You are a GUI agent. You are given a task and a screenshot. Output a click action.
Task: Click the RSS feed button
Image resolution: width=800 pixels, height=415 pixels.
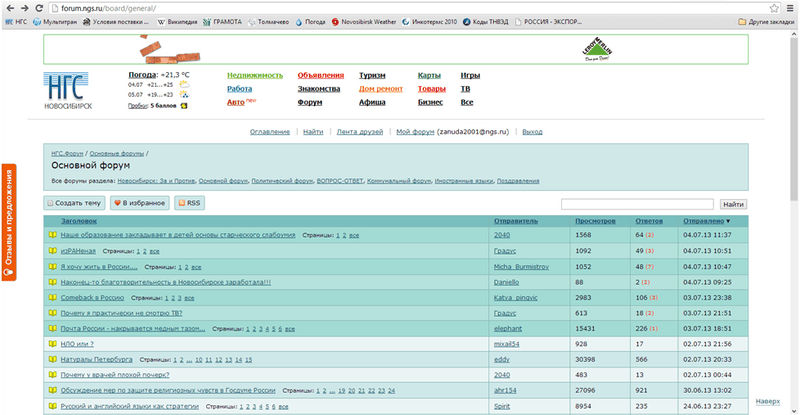[190, 203]
